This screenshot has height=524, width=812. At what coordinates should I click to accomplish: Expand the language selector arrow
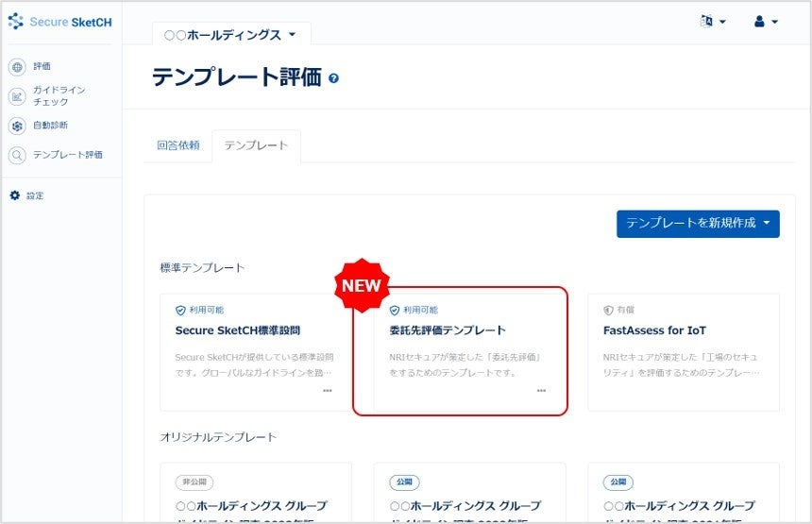pos(722,22)
